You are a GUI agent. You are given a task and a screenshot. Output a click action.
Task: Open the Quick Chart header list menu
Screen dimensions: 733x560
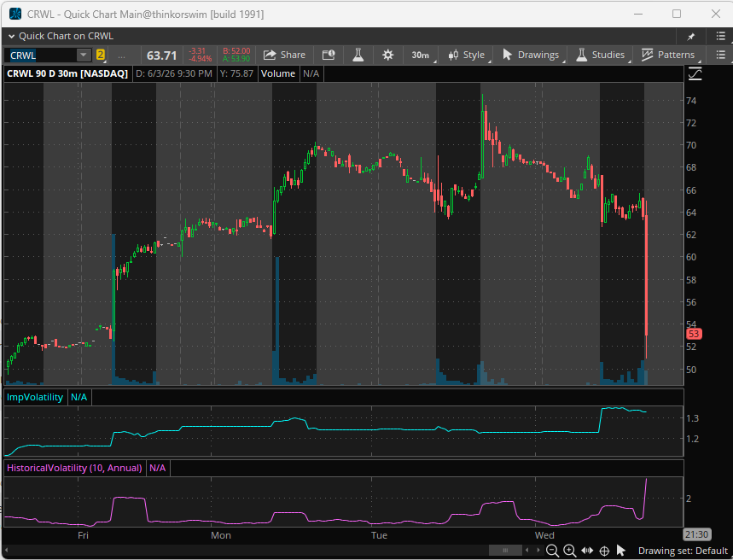[720, 37]
